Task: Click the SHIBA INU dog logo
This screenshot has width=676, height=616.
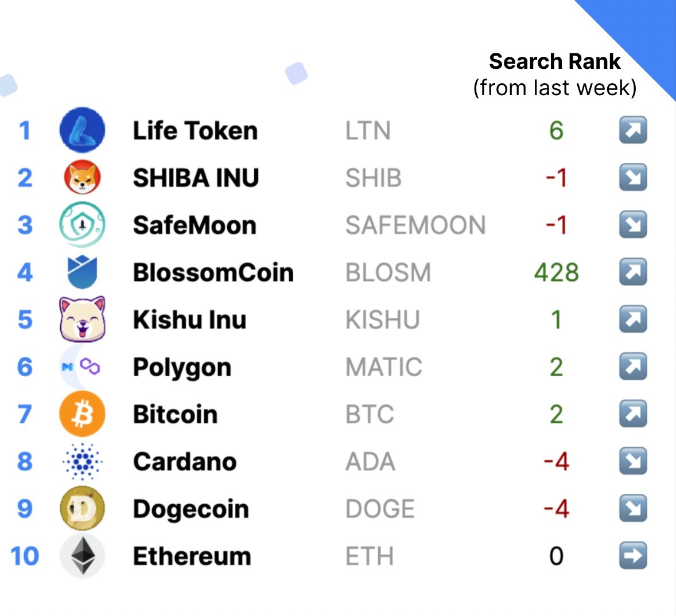Action: click(82, 177)
